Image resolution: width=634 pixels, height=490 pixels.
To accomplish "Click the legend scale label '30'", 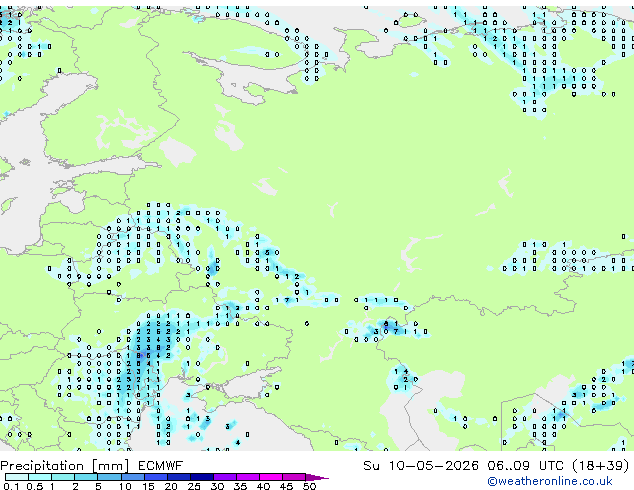I will pos(217,486).
